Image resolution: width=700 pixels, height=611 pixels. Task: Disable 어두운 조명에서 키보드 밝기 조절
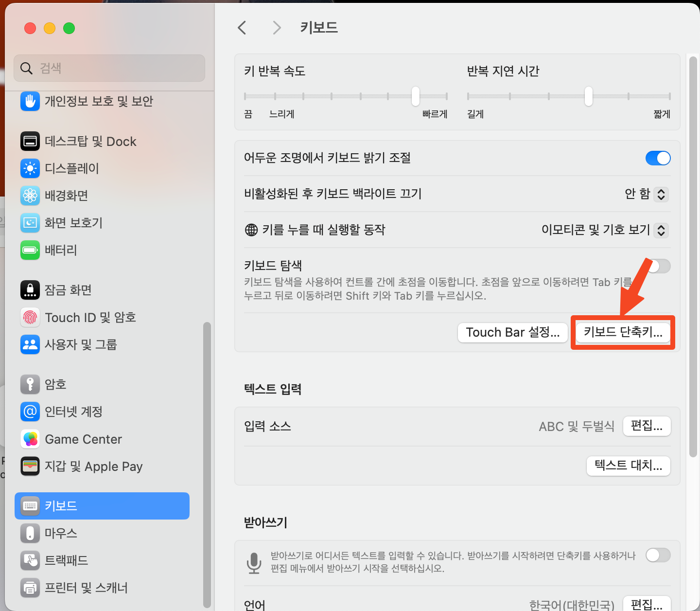[658, 158]
